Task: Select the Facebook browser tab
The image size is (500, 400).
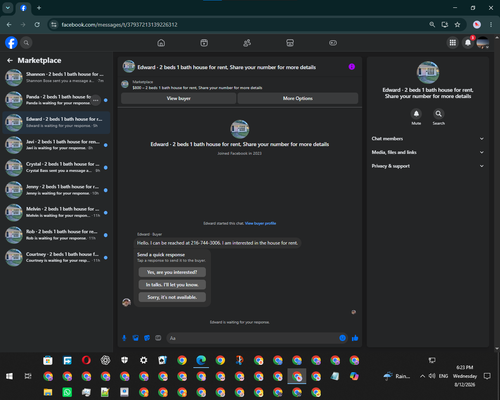Action: click(x=23, y=8)
